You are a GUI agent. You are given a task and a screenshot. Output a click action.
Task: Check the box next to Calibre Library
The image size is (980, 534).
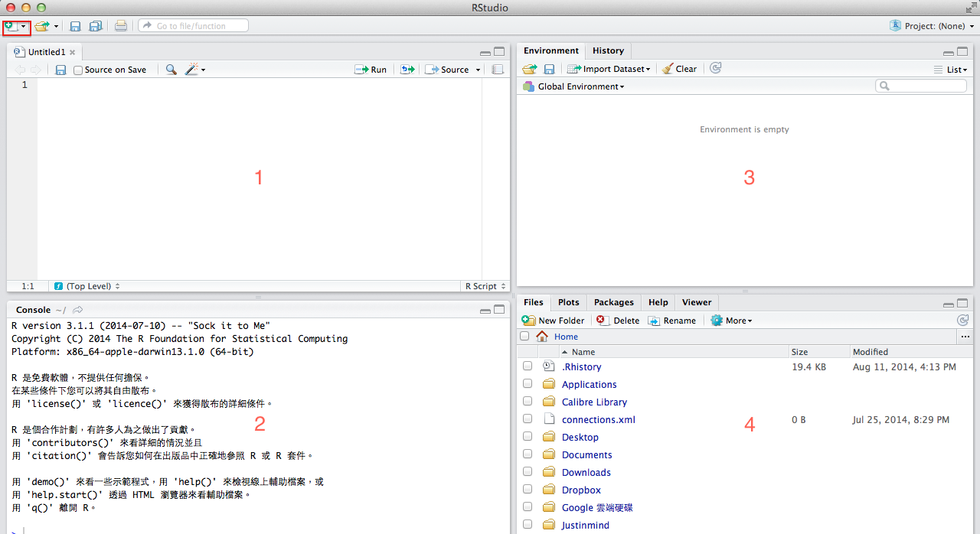[528, 402]
